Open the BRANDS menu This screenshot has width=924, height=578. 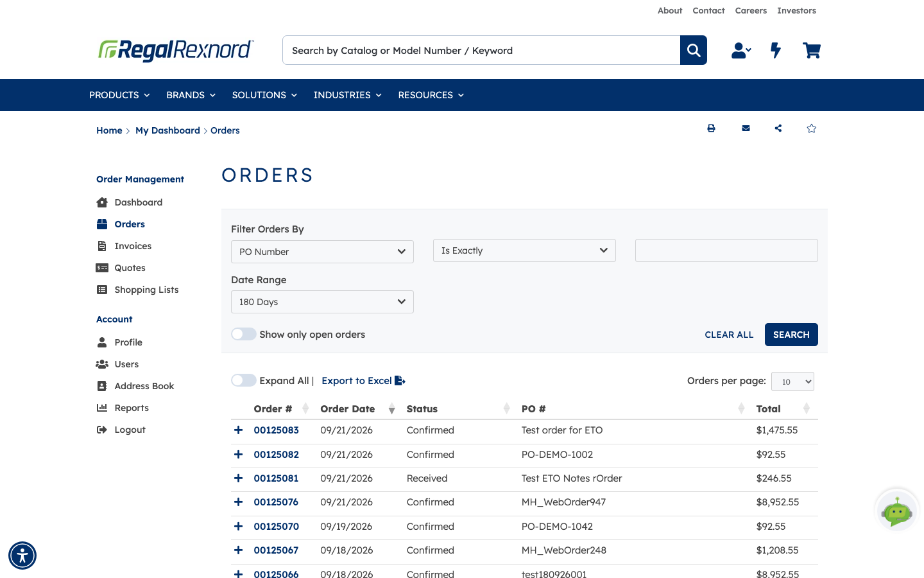[x=191, y=95]
